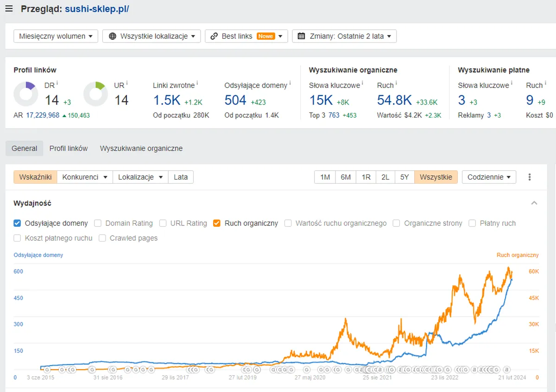
Task: Enable Wartość ruchu organicznego checkbox
Action: [288, 223]
